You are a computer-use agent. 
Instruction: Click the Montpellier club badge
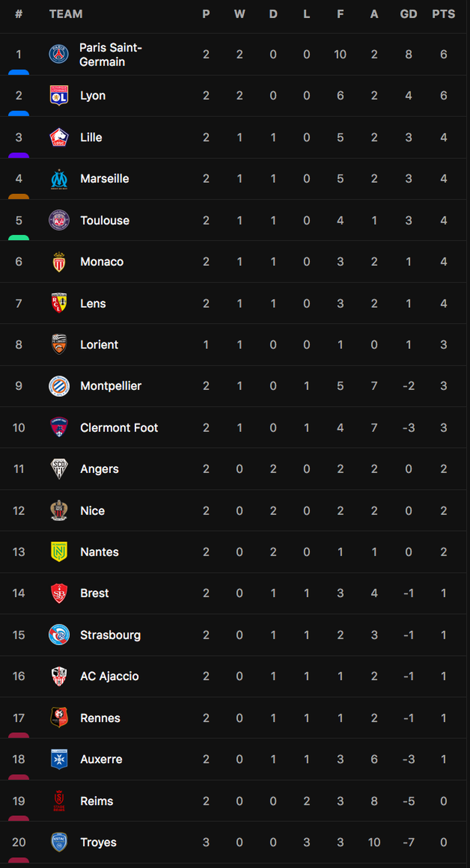pos(59,386)
